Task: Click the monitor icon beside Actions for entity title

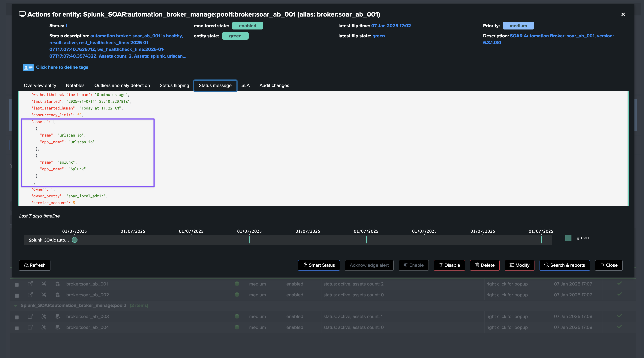Action: [22, 14]
